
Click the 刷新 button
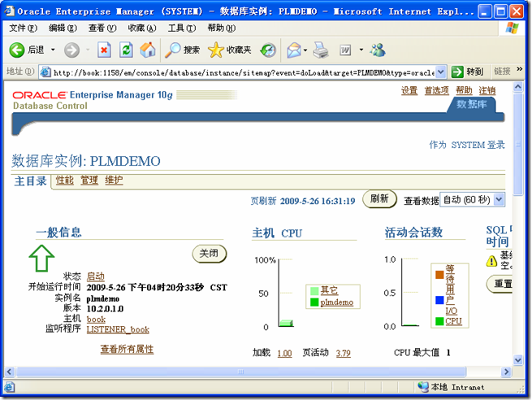pyautogui.click(x=379, y=199)
